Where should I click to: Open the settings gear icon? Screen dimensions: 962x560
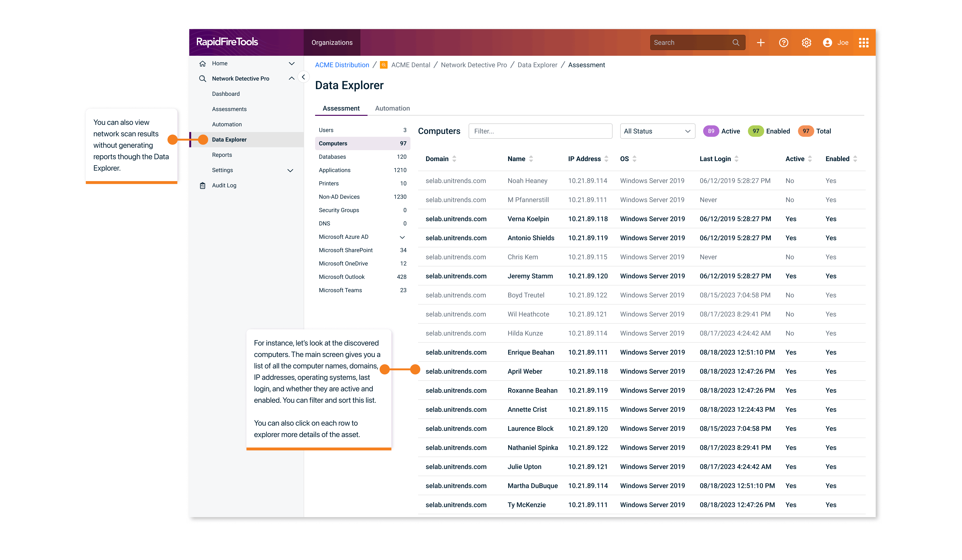pos(806,42)
